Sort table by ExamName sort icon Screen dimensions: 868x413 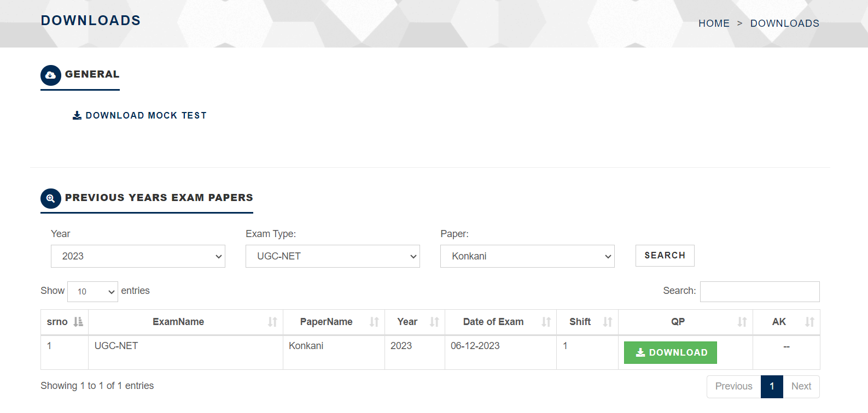[x=272, y=322]
